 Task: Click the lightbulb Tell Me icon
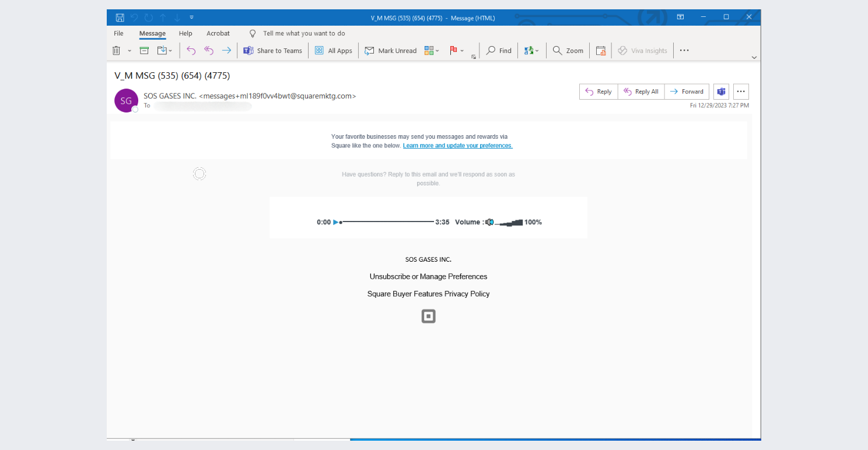tap(253, 33)
